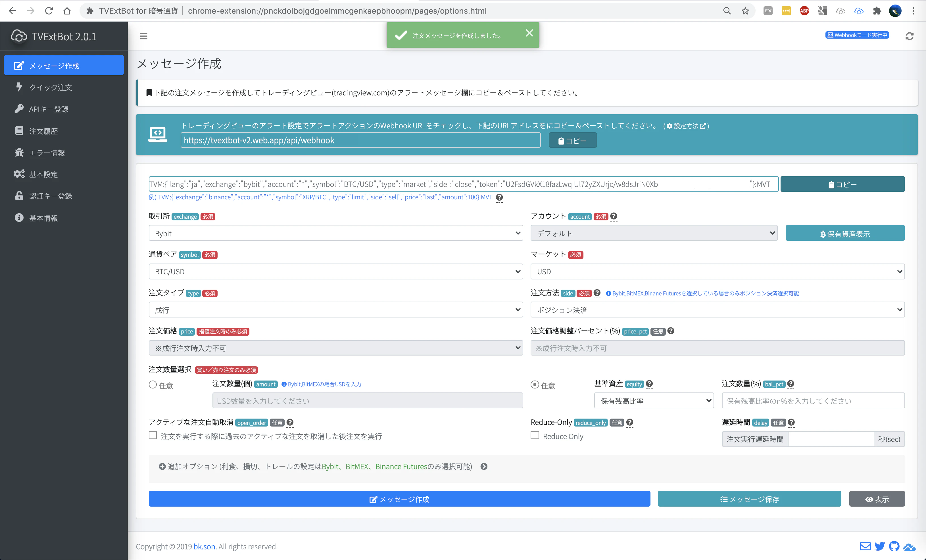Screen dimensions: 926x560
Task: Bookmark the page with the star icon
Action: [745, 11]
